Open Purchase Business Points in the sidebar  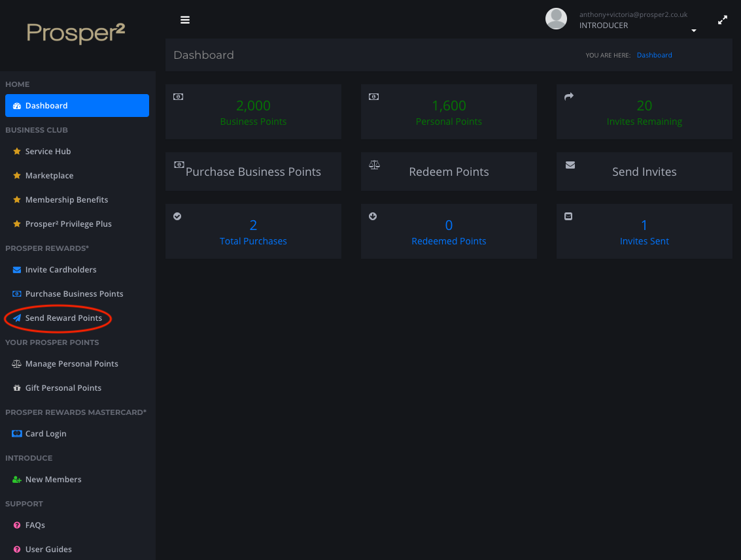click(x=74, y=293)
